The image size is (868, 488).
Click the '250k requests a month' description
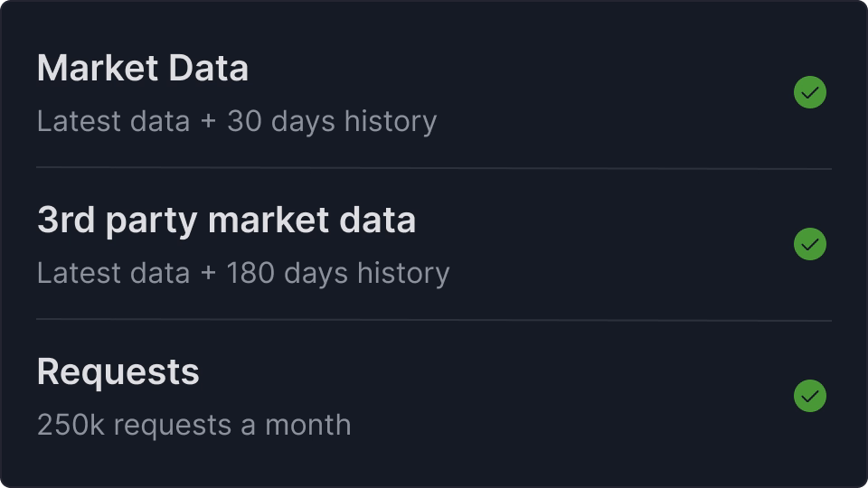coord(193,425)
